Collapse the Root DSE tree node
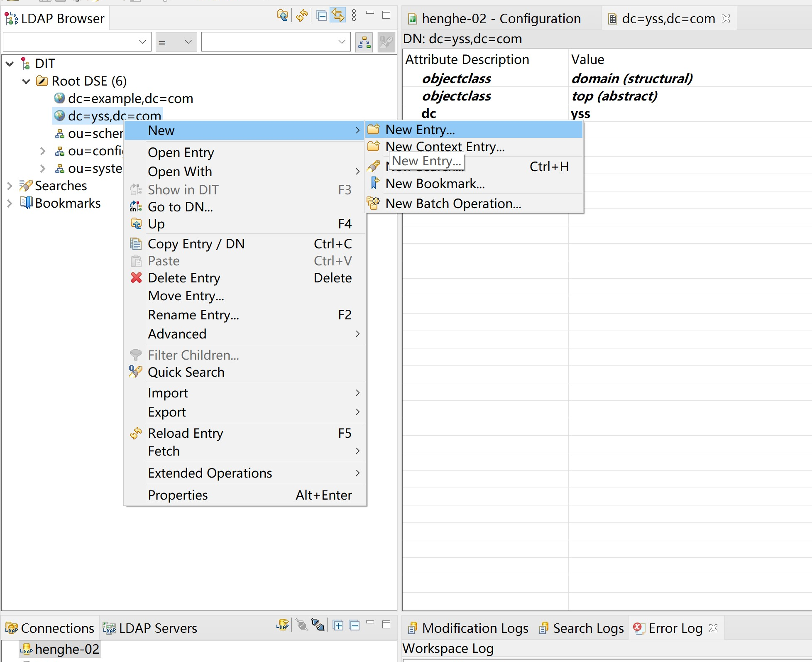The width and height of the screenshot is (812, 662). tap(26, 81)
